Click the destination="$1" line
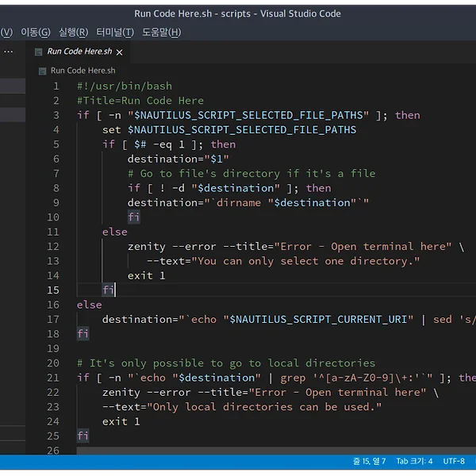Image resolution: width=476 pixels, height=476 pixels. coord(178,159)
